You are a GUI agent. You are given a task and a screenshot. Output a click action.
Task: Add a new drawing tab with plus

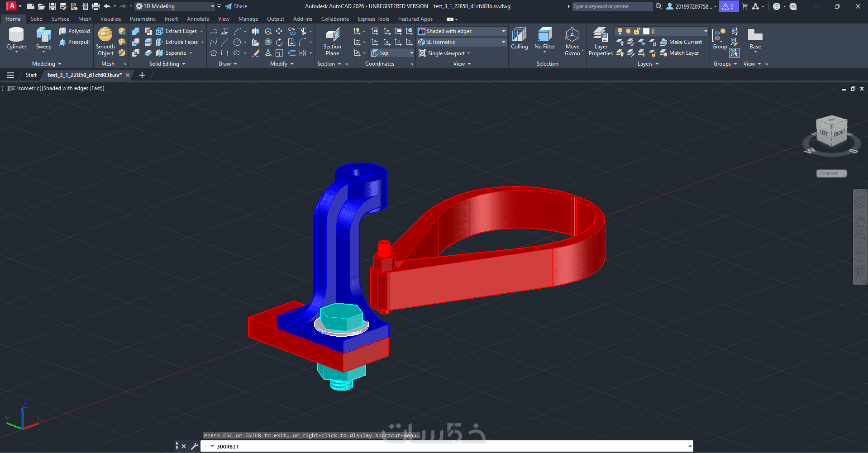point(142,75)
